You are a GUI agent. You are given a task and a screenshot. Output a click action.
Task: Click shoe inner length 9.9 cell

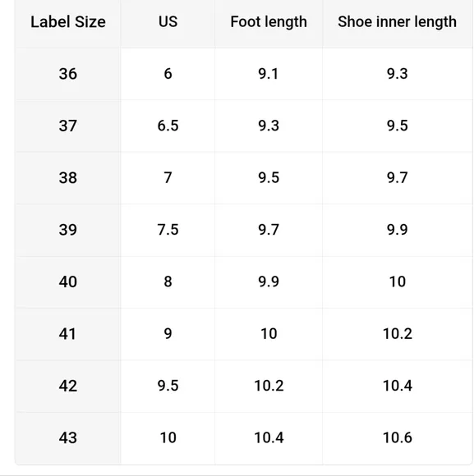pos(397,230)
